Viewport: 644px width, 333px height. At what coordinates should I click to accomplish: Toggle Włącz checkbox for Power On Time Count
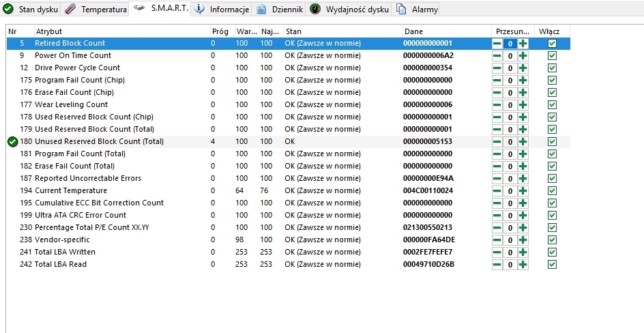(552, 55)
